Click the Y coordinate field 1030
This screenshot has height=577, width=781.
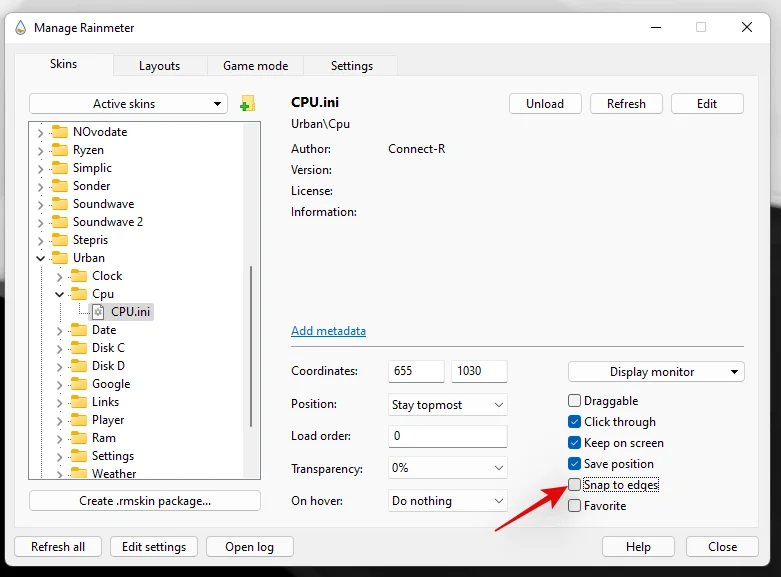pos(479,371)
